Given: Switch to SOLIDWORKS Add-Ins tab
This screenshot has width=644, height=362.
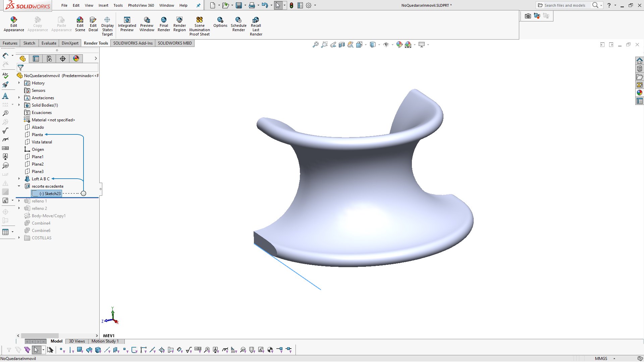Looking at the screenshot, I should pyautogui.click(x=133, y=43).
